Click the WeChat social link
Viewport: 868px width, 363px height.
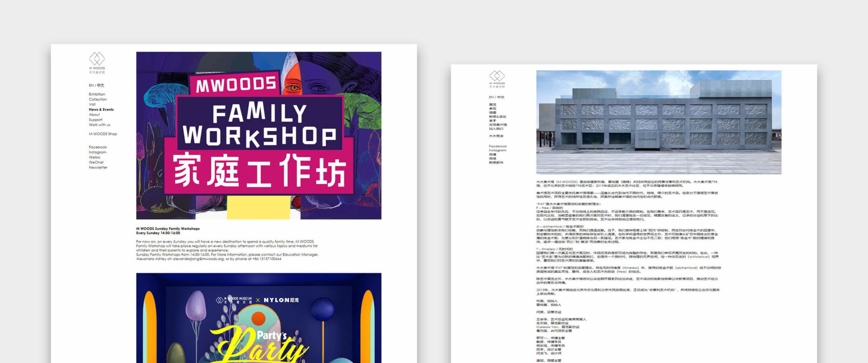click(96, 163)
